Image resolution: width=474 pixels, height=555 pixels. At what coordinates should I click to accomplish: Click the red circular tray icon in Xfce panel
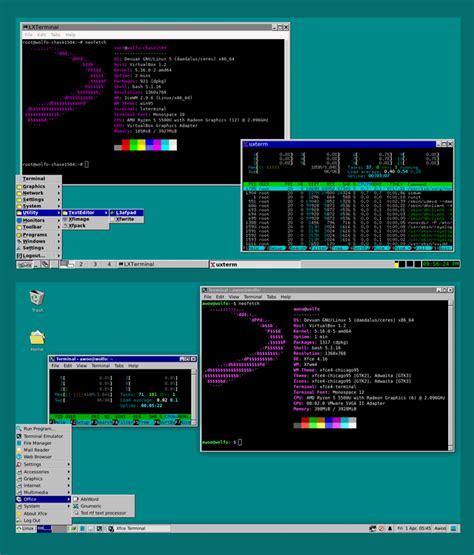381,528
